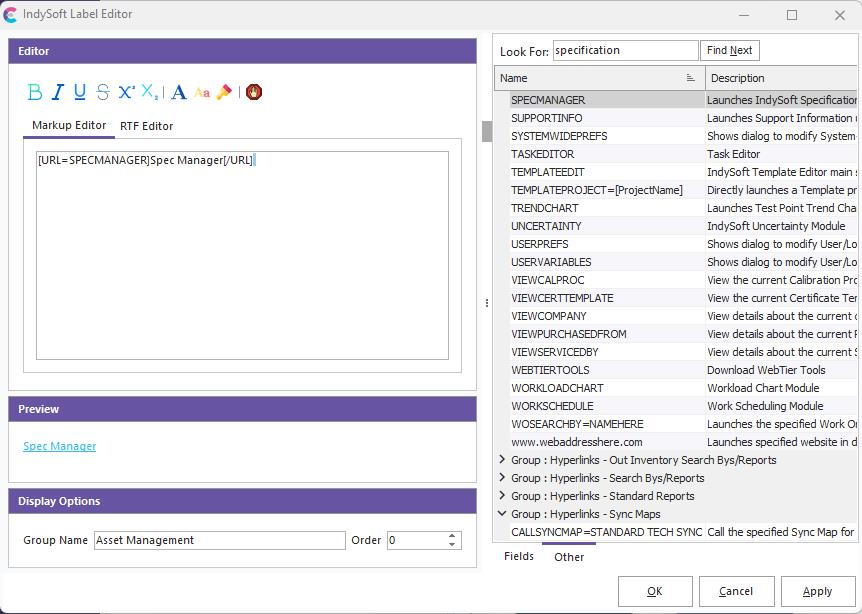The image size is (862, 614).
Task: Click the font size Aa icon
Action: tap(202, 92)
